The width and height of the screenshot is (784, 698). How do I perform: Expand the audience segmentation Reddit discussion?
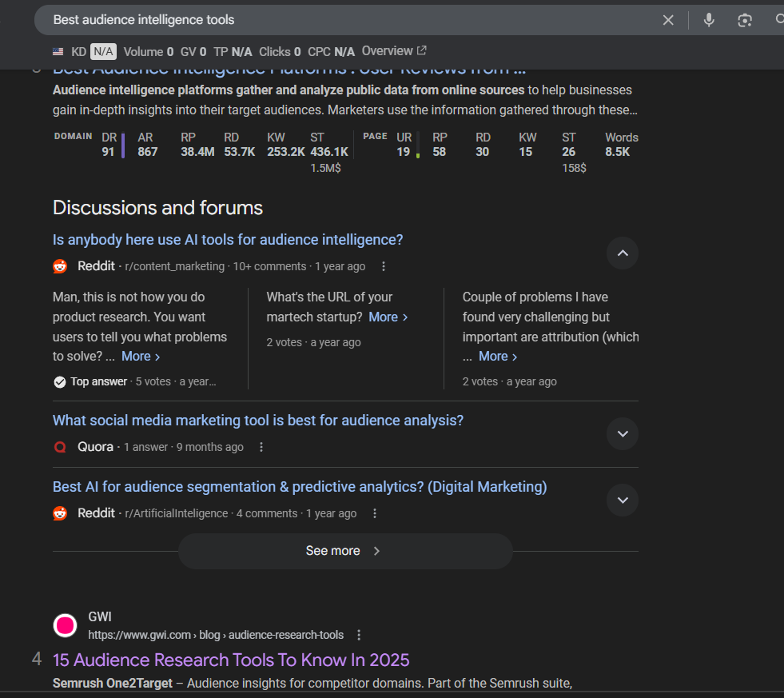pyautogui.click(x=623, y=500)
